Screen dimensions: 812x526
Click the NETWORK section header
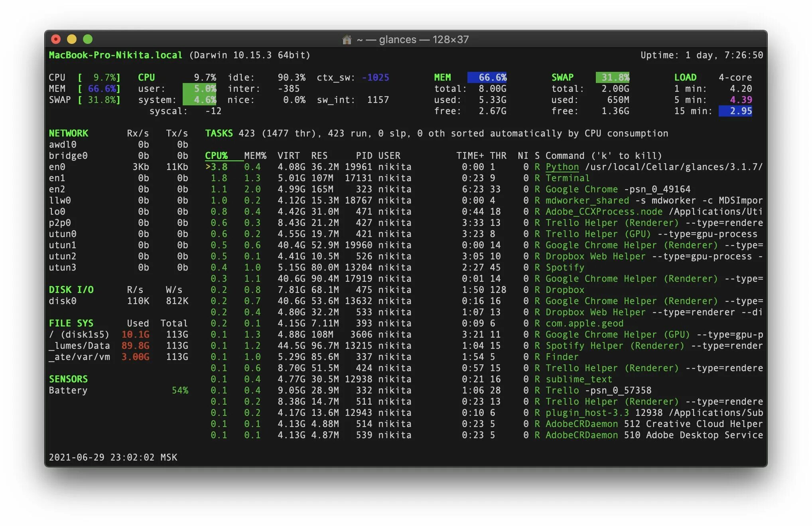(69, 133)
